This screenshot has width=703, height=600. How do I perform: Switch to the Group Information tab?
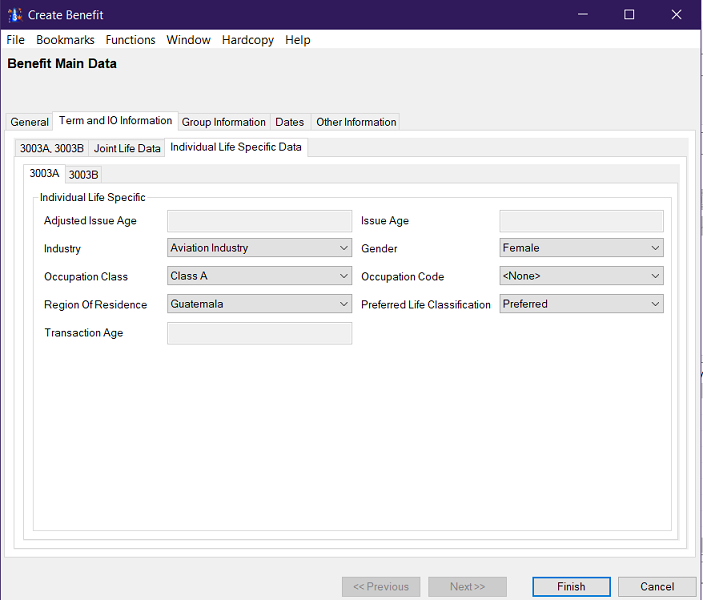pos(223,122)
